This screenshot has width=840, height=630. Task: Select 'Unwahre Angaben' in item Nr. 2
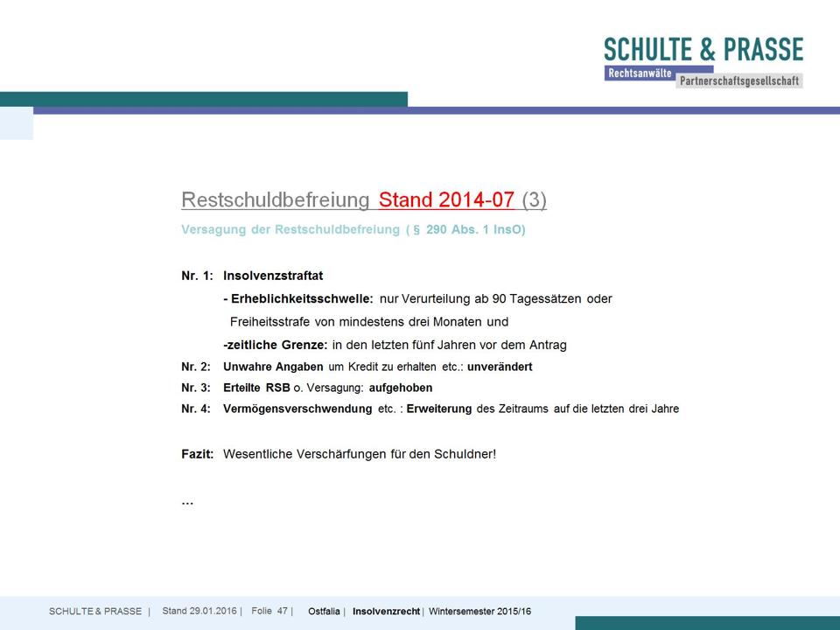(274, 367)
